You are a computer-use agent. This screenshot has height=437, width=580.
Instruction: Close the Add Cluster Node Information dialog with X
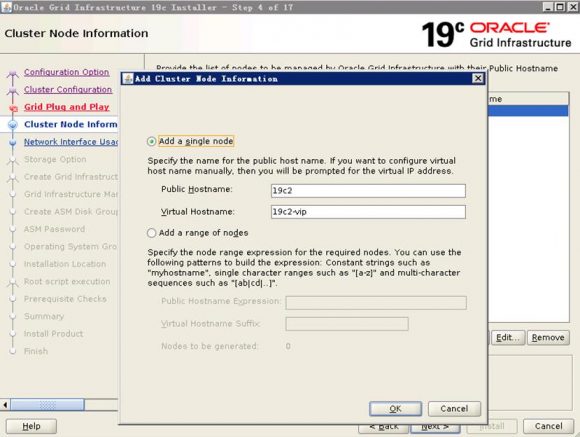click(x=478, y=78)
